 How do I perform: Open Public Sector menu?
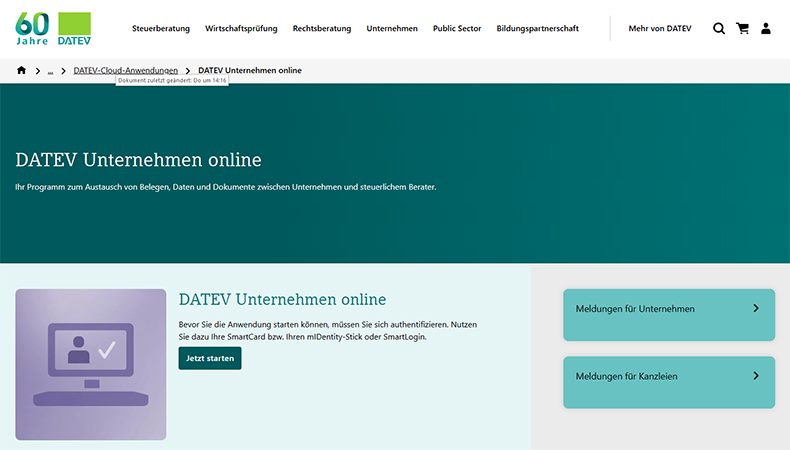coord(457,29)
